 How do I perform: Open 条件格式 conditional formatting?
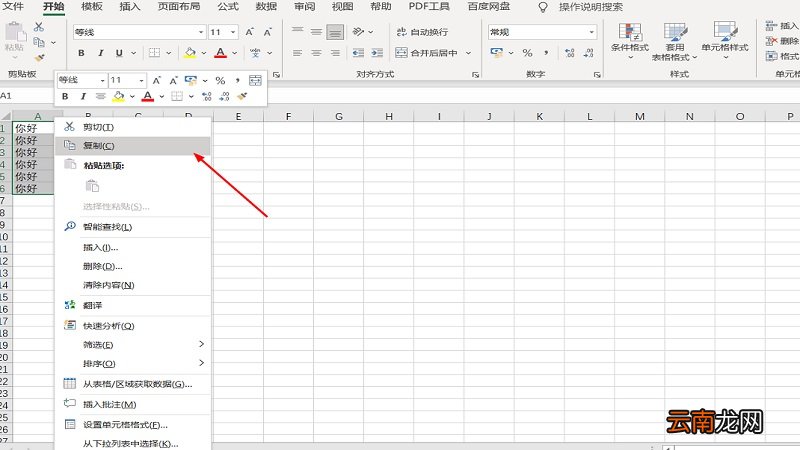(630, 41)
